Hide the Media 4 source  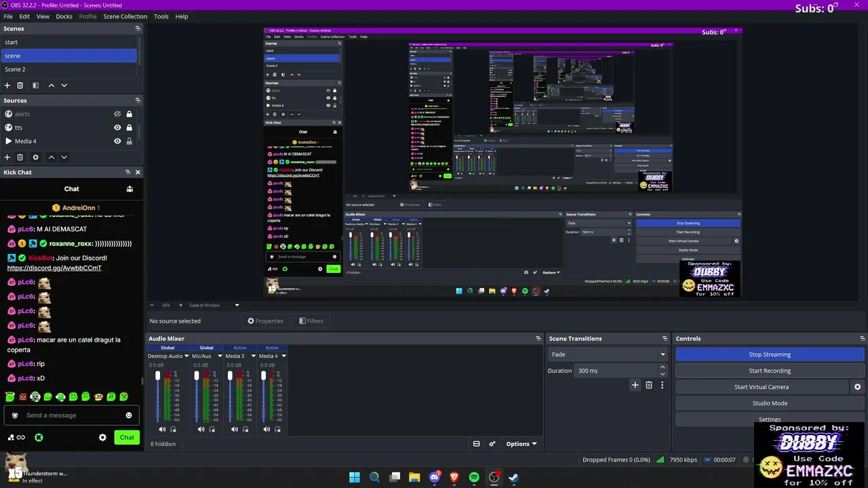pyautogui.click(x=117, y=141)
